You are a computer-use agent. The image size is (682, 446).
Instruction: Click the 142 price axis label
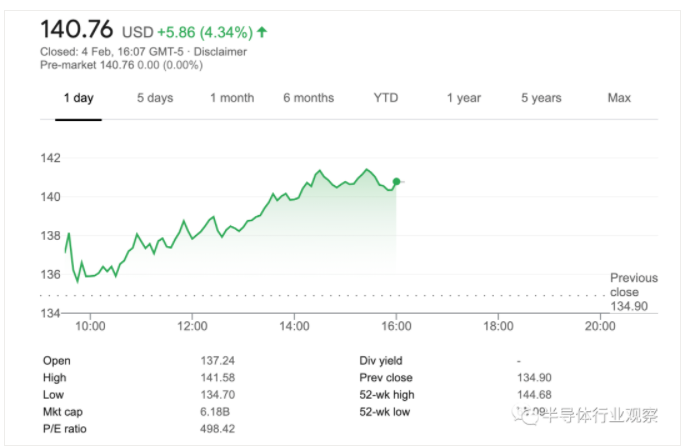[51, 157]
